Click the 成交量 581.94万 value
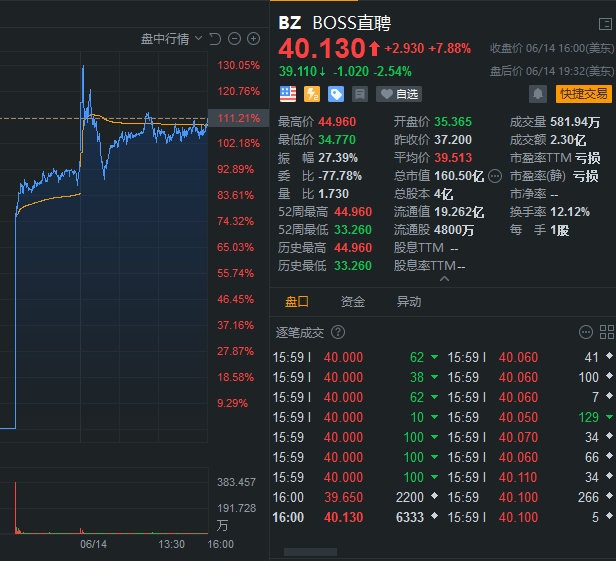The height and width of the screenshot is (561, 616). pos(575,122)
